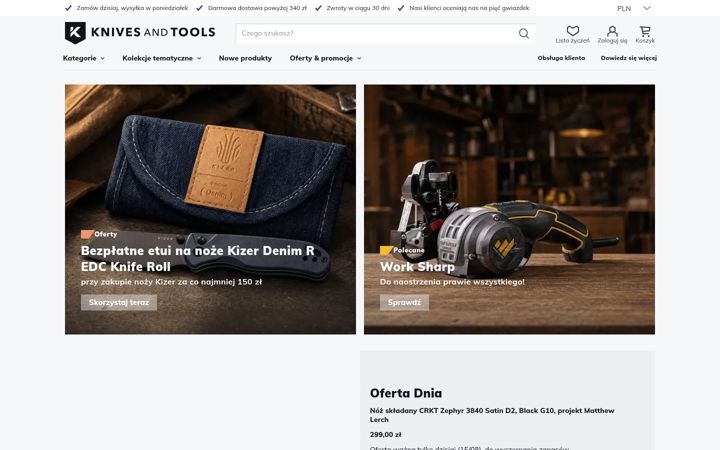
Task: Expand Oferty & promocje menu
Action: [x=325, y=58]
